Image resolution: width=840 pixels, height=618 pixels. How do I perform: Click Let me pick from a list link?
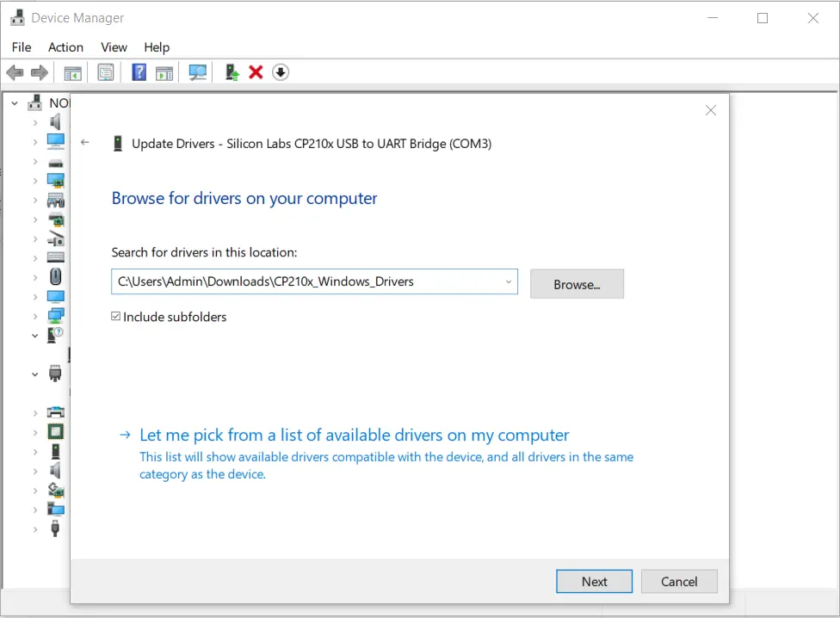354,435
